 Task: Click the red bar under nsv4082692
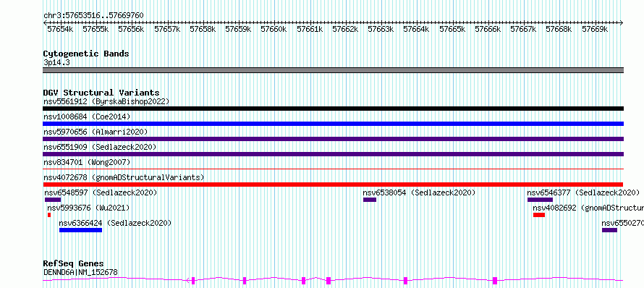pos(539,215)
